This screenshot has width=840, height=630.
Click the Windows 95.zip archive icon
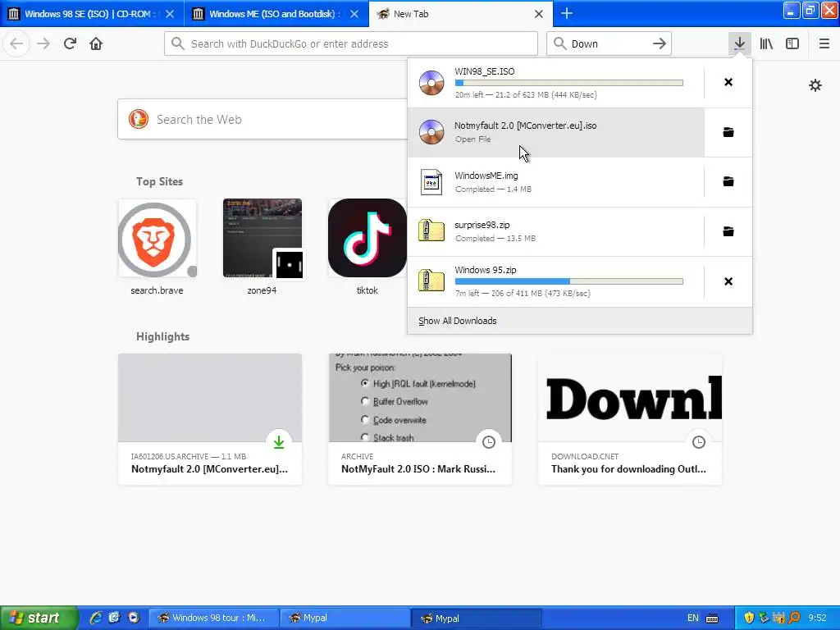pyautogui.click(x=431, y=281)
